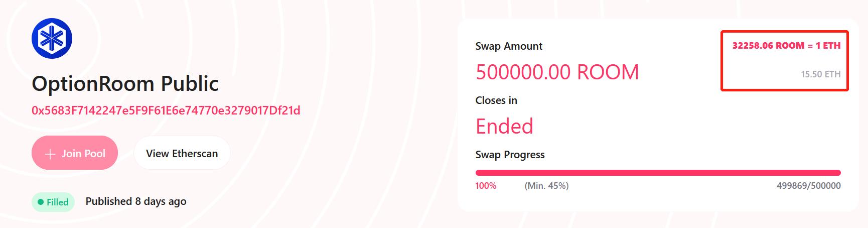
Task: Click the Closes in label
Action: 496,100
